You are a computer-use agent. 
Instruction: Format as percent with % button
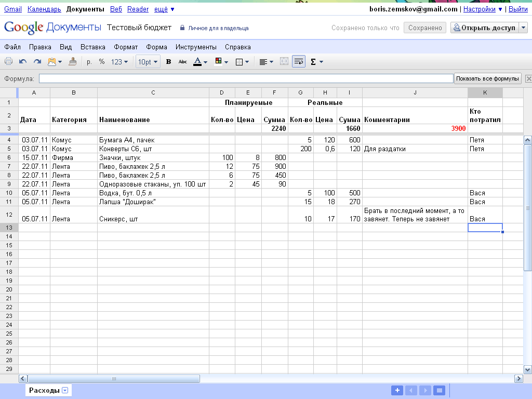click(102, 62)
